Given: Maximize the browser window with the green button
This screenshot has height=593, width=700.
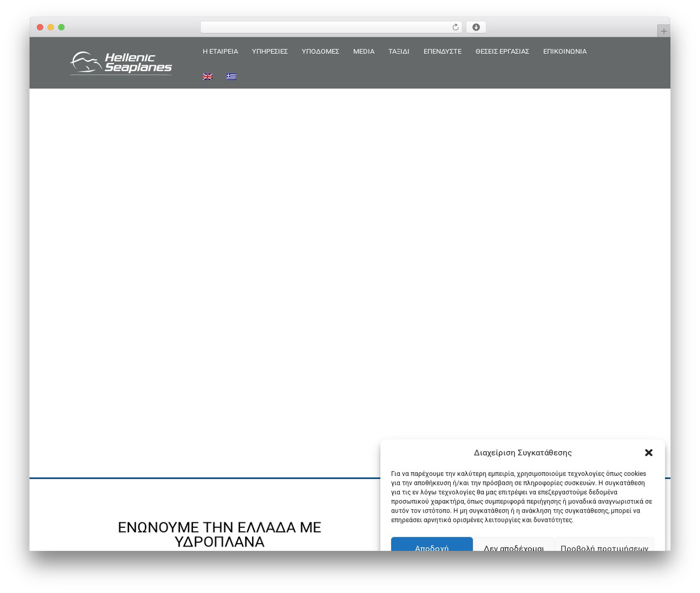Looking at the screenshot, I should 61,27.
